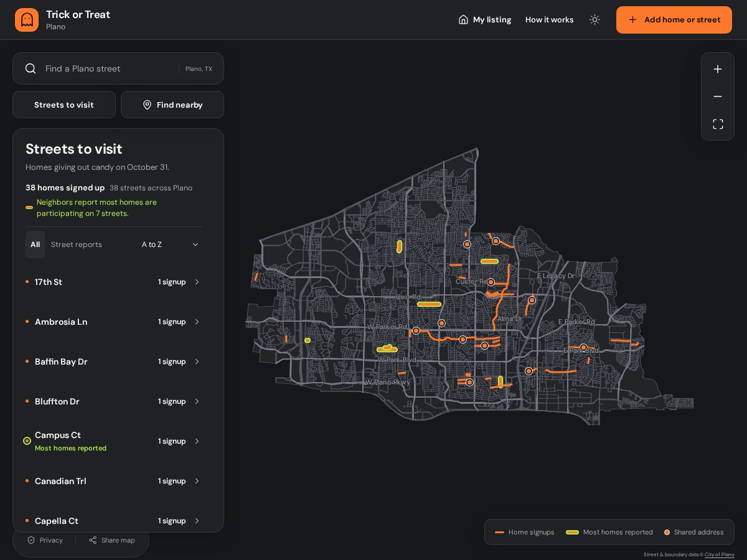Click the Most homes reported legend swatch
This screenshot has width=747, height=560.
[x=572, y=533]
